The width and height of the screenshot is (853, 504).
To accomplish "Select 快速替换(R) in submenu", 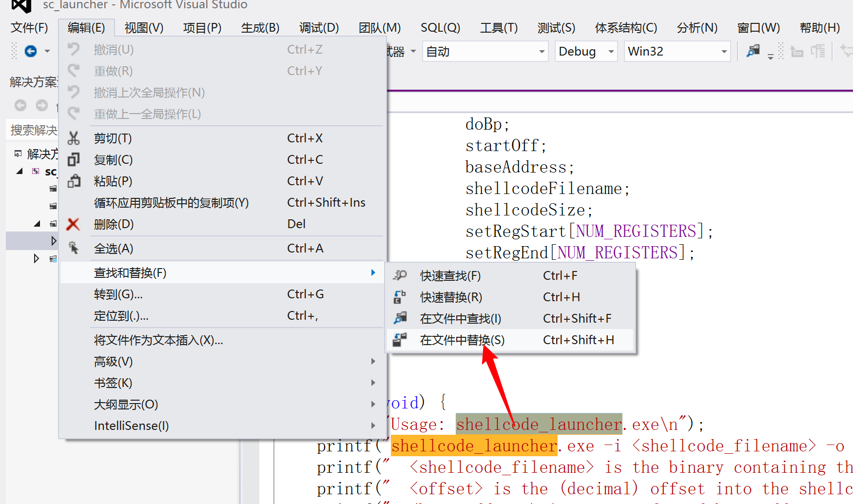I will pos(510,297).
